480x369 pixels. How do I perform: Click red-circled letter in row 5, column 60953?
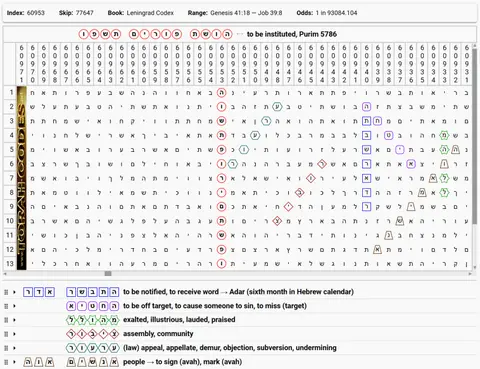(x=222, y=150)
